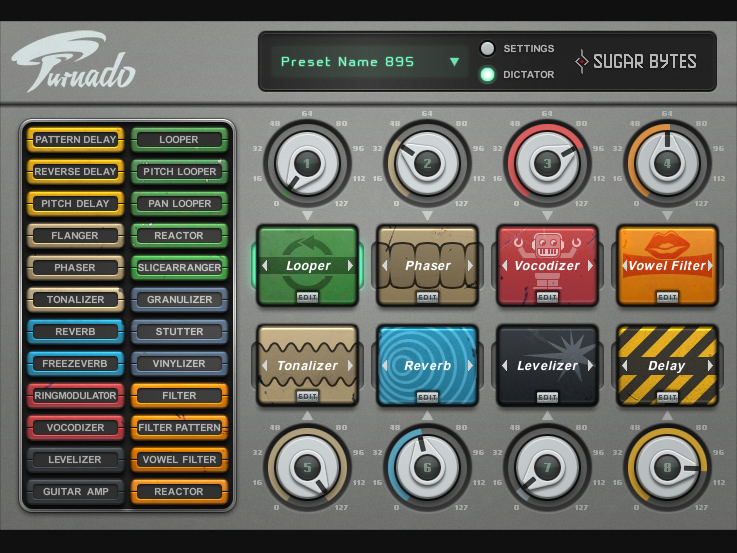
Task: Click knob 2 above Phaser
Action: (x=427, y=164)
